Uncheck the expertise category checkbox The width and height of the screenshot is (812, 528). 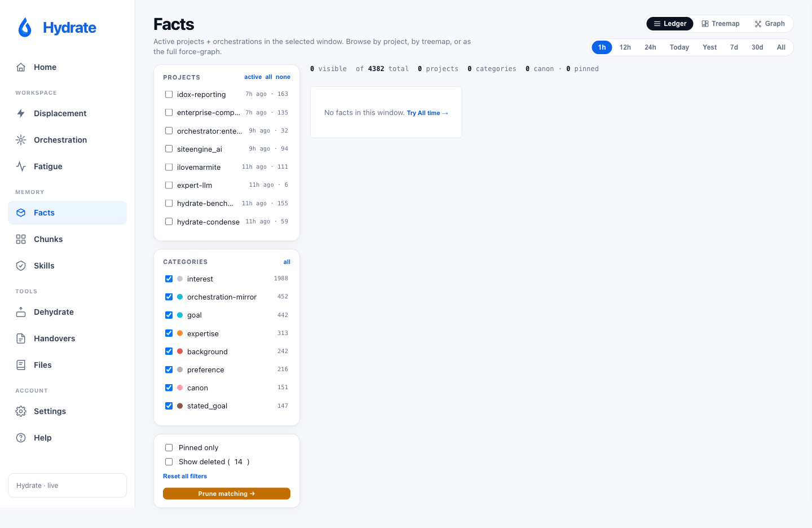(x=169, y=333)
